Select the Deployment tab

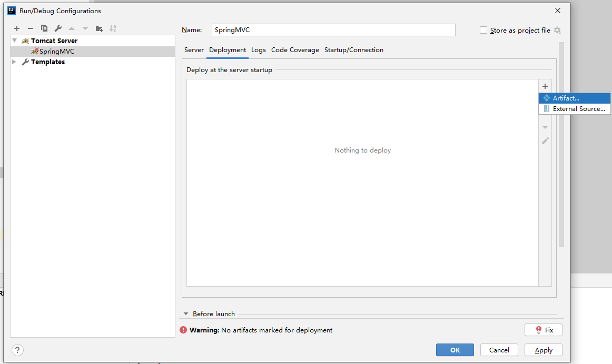(x=228, y=50)
